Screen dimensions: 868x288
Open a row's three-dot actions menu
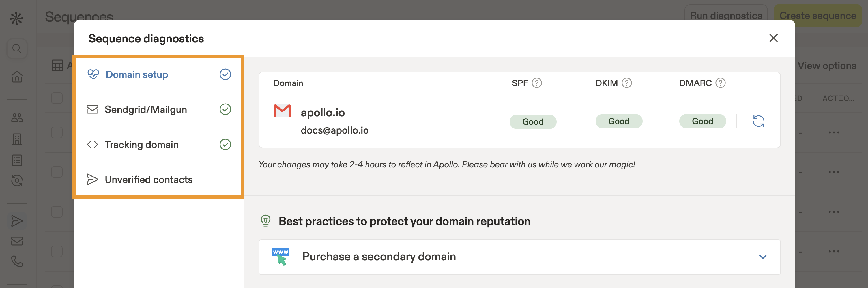(x=834, y=132)
